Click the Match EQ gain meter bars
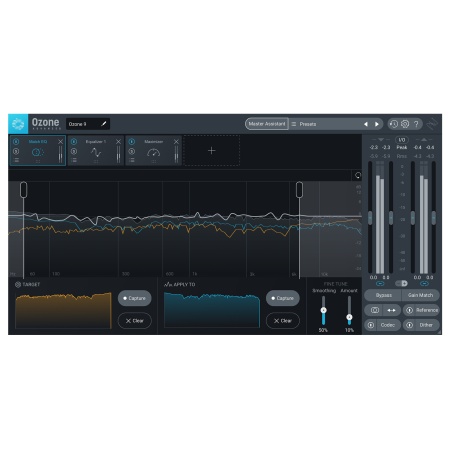 [x=60, y=154]
